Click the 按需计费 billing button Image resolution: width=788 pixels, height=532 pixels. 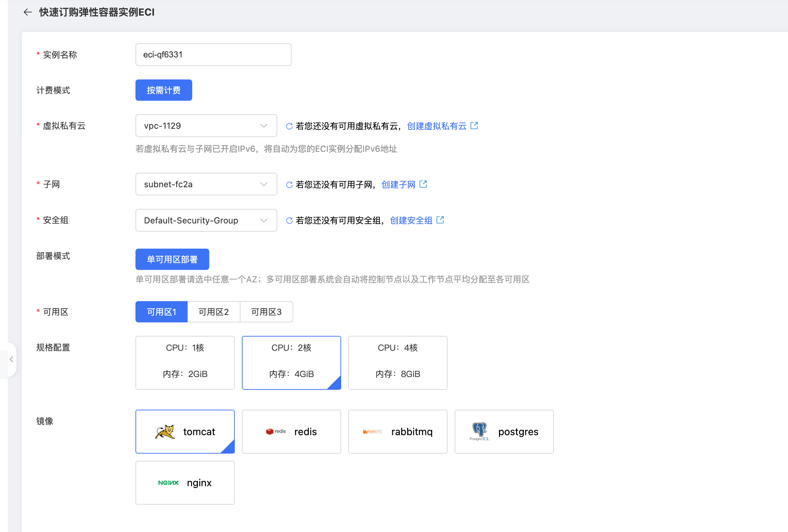[x=163, y=90]
